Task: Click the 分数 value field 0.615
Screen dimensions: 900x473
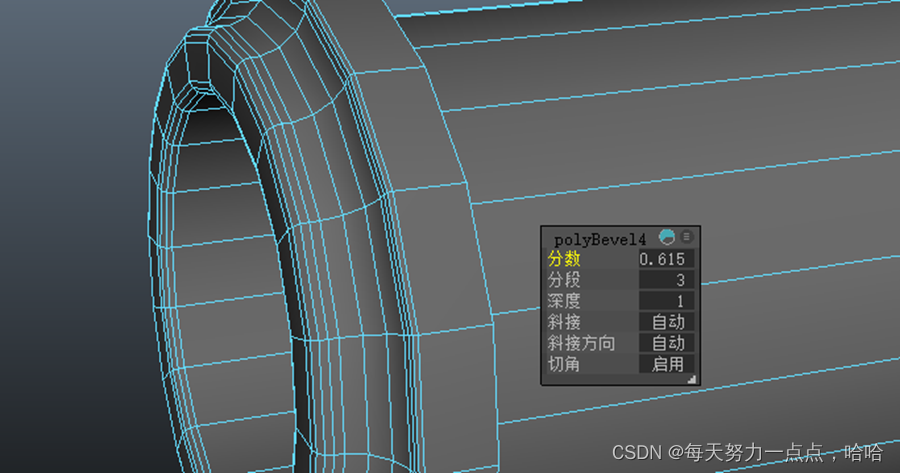Action: (666, 259)
